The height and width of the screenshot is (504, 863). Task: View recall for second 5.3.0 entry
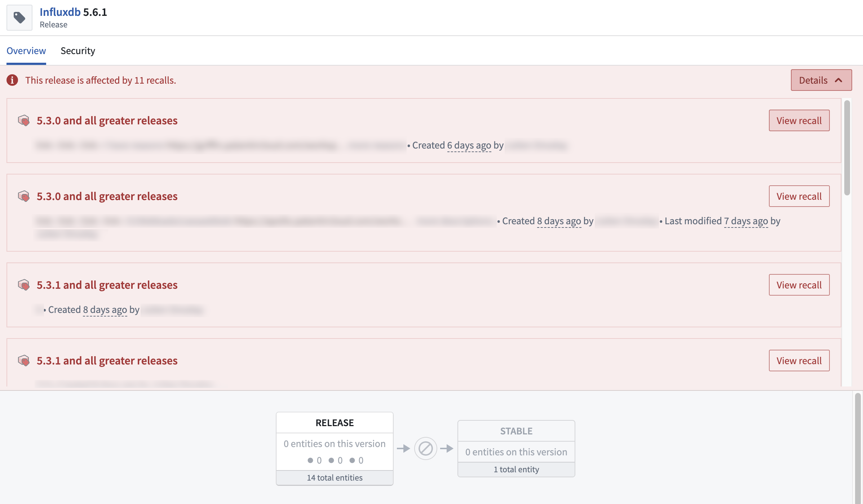point(799,196)
